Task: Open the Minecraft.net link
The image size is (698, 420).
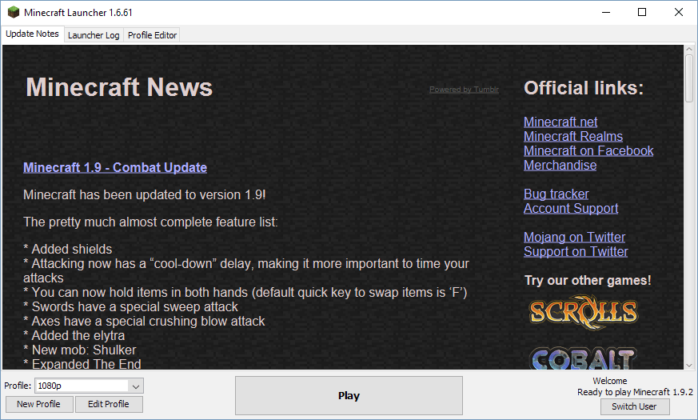Action: [560, 122]
